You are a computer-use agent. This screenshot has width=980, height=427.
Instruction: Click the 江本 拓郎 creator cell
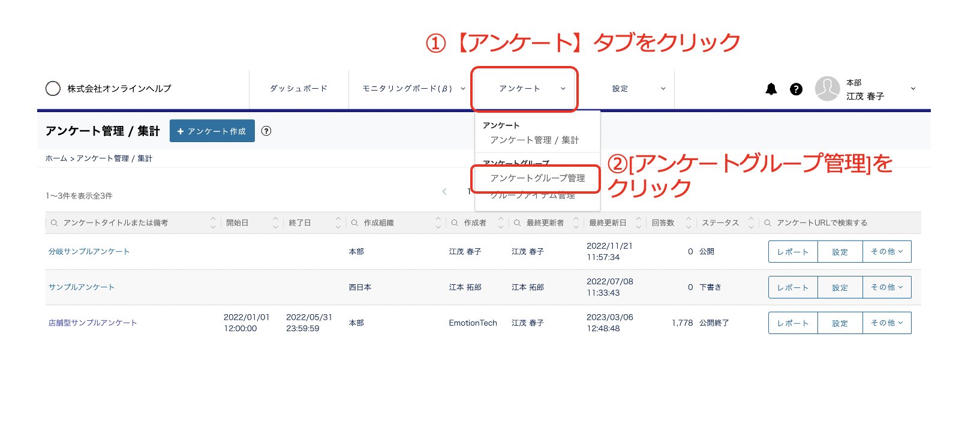click(x=465, y=287)
